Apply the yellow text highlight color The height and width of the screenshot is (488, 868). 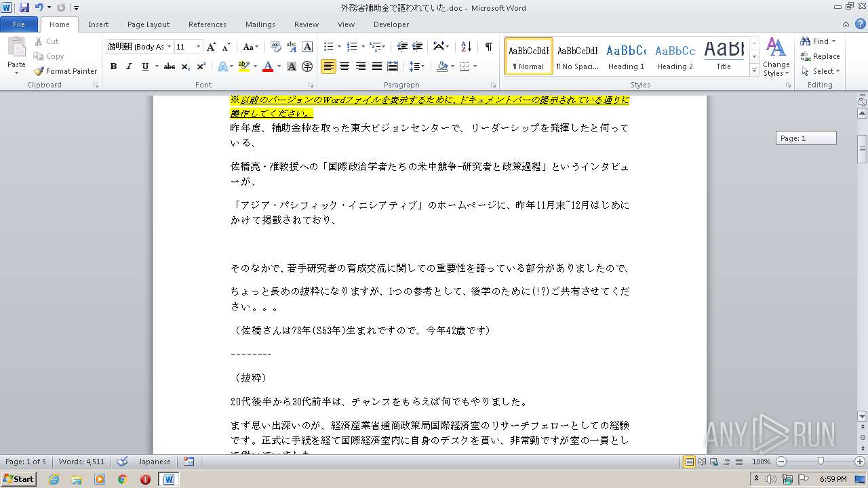(x=243, y=66)
